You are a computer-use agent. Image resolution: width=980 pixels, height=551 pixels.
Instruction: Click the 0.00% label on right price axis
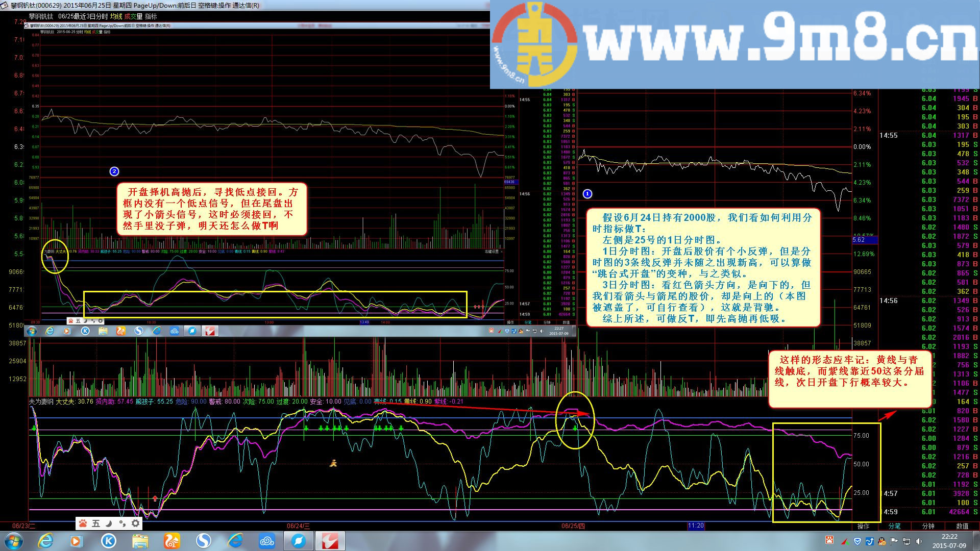coord(862,146)
